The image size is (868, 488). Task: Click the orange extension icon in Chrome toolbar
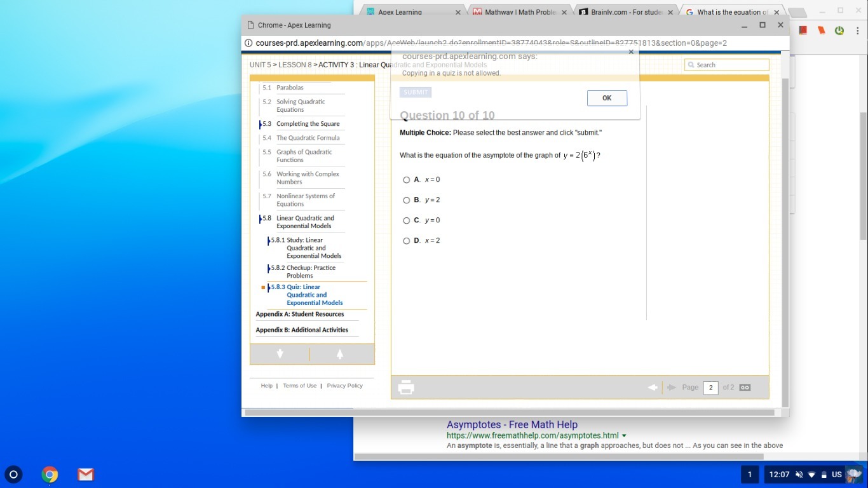click(822, 30)
